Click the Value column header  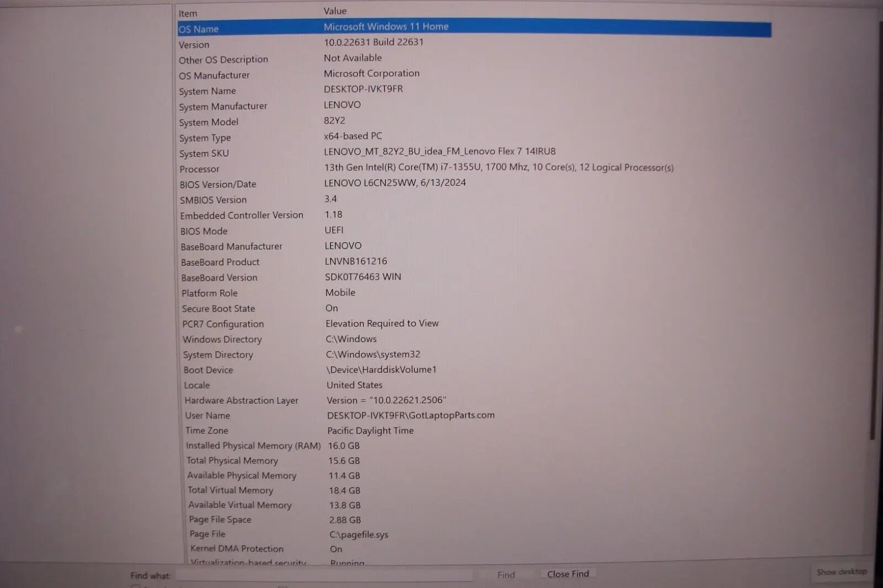335,11
